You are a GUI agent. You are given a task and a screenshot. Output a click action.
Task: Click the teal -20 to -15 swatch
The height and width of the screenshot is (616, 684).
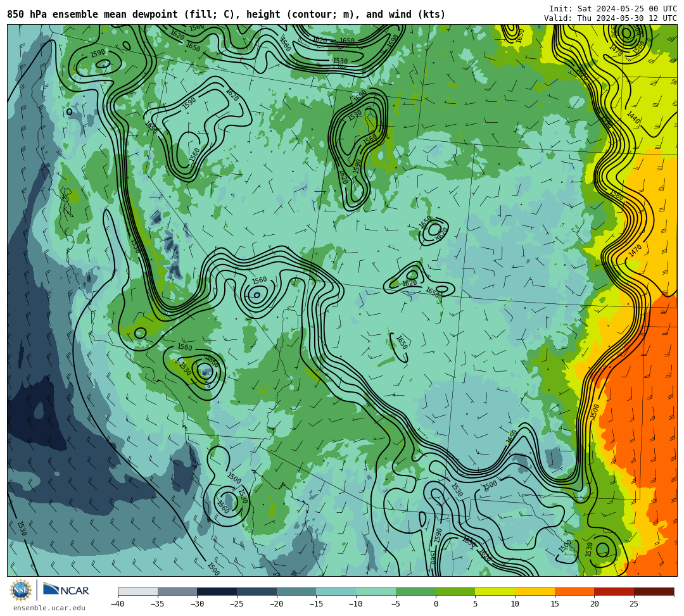point(296,591)
